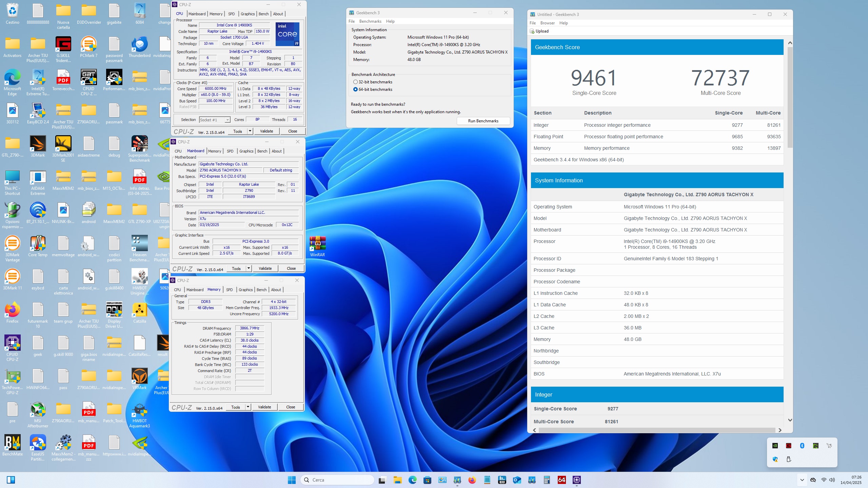
Task: Click Tools button in Memory CPU-Z window
Action: point(236,407)
